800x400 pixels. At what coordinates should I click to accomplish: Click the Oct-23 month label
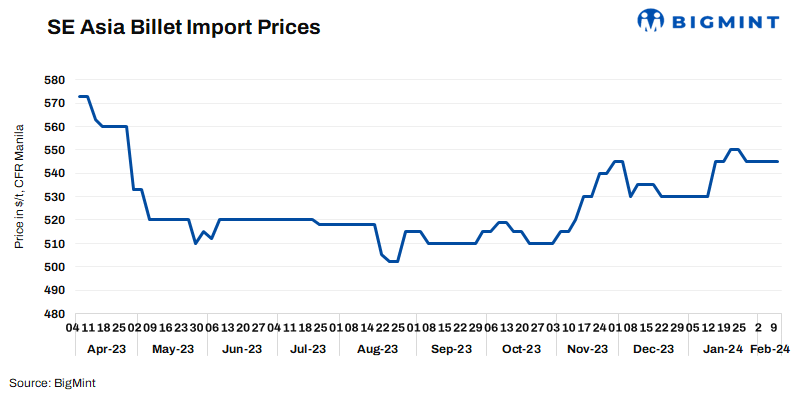click(520, 349)
